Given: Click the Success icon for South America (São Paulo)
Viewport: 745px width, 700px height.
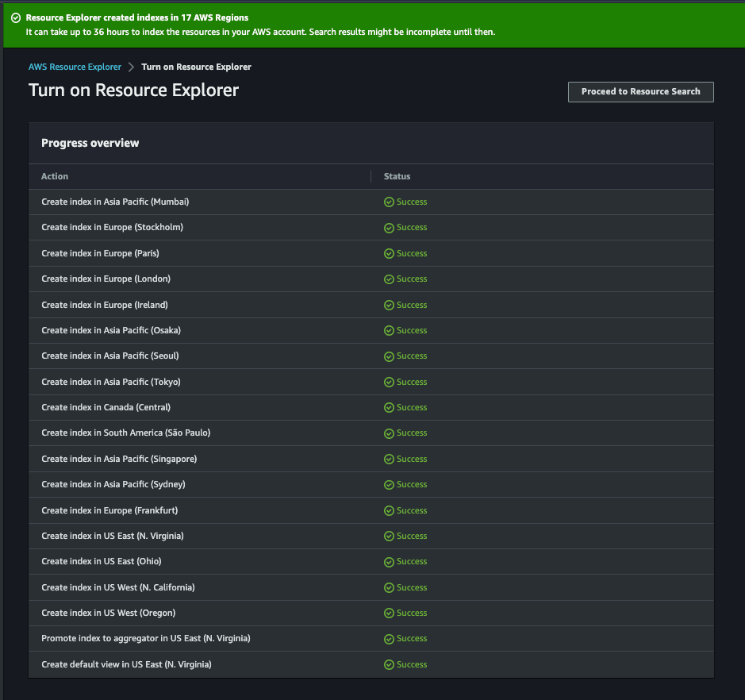Looking at the screenshot, I should coord(390,433).
